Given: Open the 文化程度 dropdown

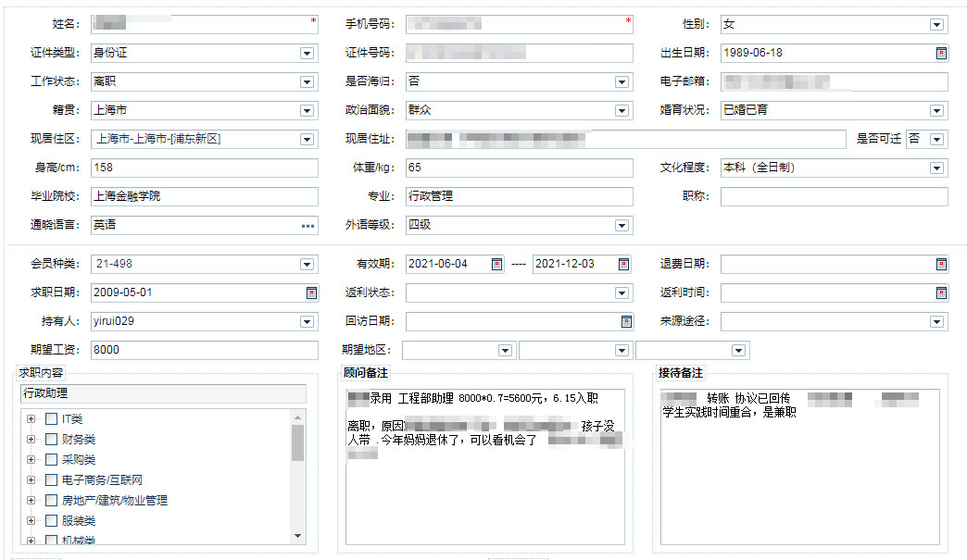Looking at the screenshot, I should coord(936,168).
